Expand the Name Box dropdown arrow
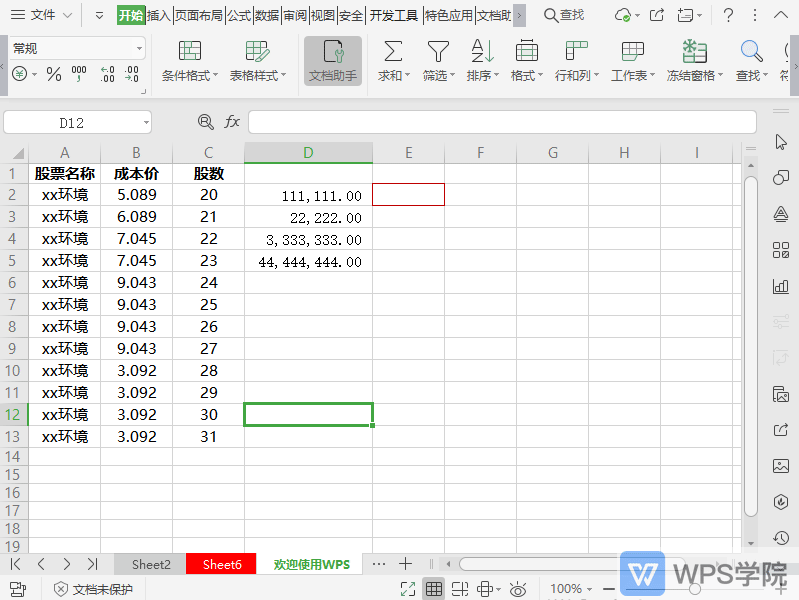799x600 pixels. 146,122
